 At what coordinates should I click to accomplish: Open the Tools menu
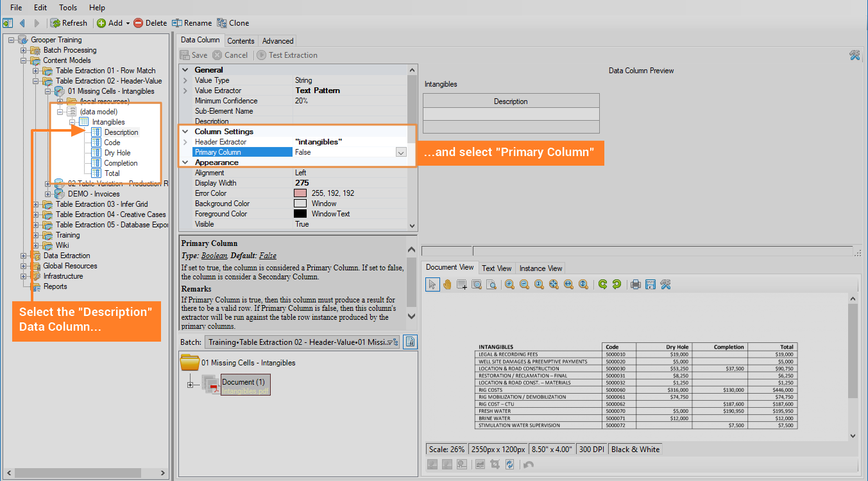(x=68, y=8)
